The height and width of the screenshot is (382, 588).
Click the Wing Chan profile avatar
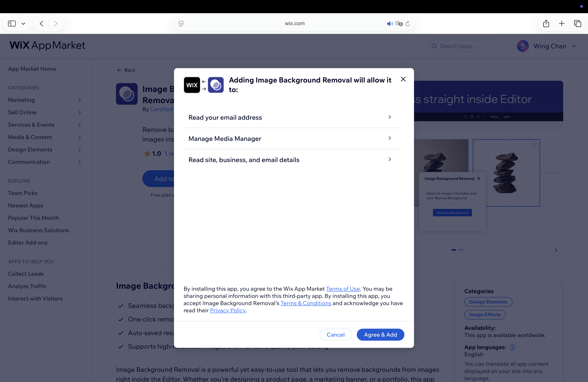(523, 46)
